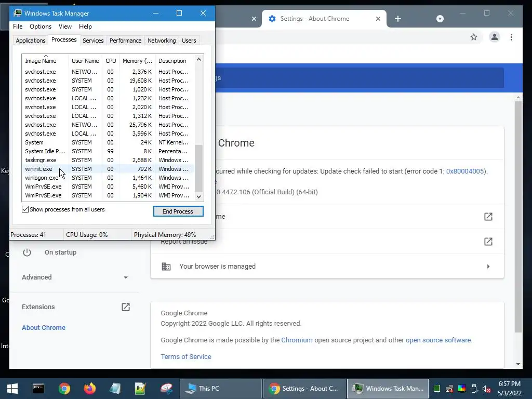Viewport: 532px width, 399px height.
Task: Select the taskmgr.exe process row
Action: (x=108, y=160)
